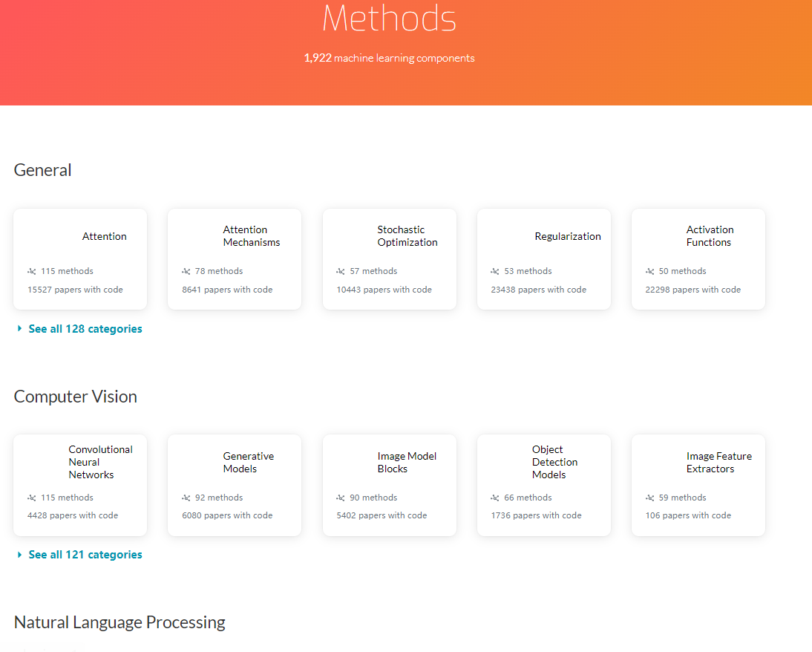
Task: Click the methods icon on Object Detection Models card
Action: pyautogui.click(x=494, y=497)
